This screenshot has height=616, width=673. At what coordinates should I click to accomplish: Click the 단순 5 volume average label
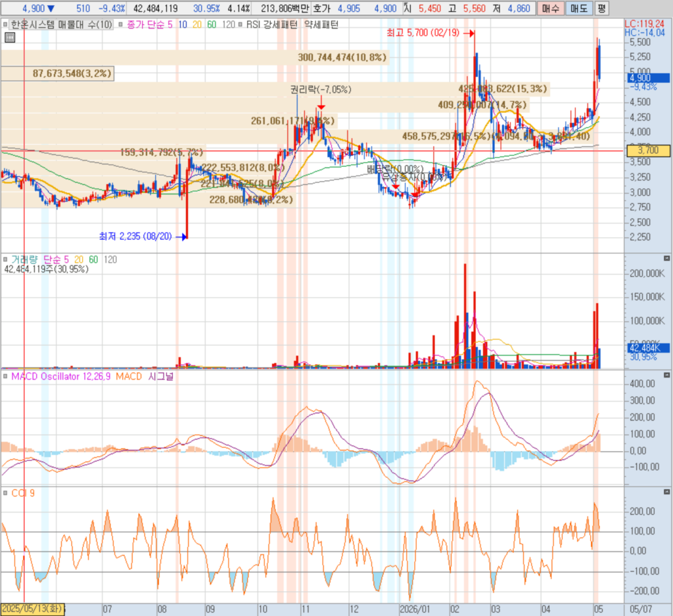(56, 259)
